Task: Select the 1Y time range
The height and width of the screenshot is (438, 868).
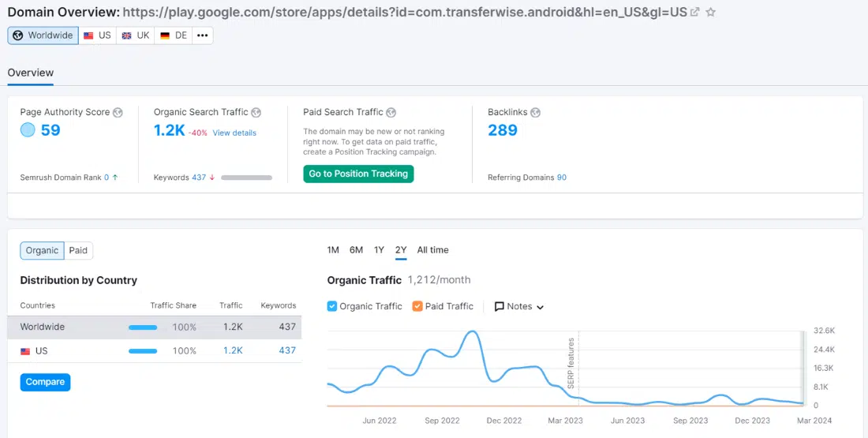Action: [x=379, y=250]
